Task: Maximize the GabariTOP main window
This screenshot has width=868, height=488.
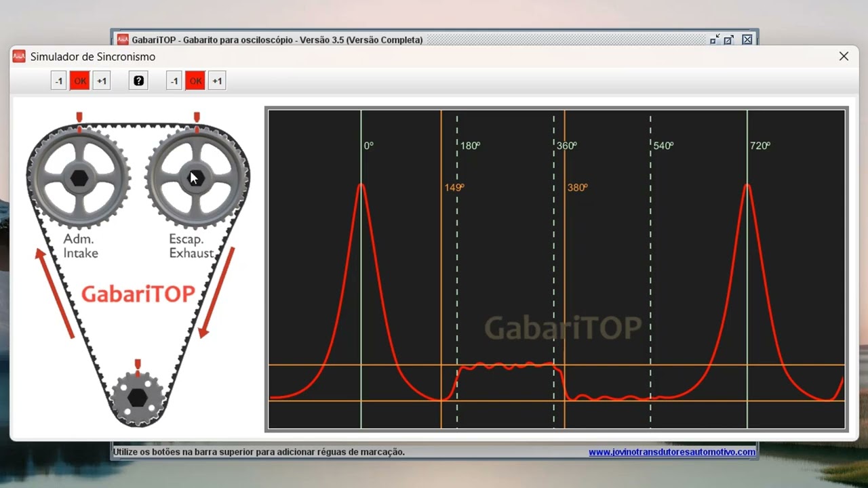Action: coord(728,40)
